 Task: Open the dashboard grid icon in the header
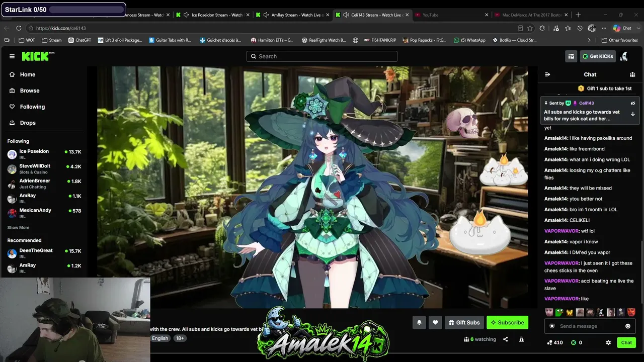[x=571, y=56]
